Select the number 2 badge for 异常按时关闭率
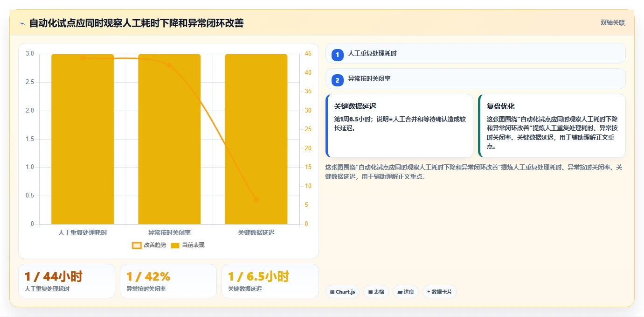 pyautogui.click(x=338, y=80)
